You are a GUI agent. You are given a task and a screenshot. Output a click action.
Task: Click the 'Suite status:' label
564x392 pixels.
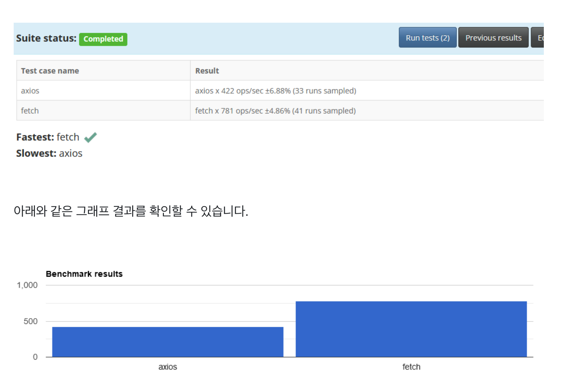click(x=46, y=38)
